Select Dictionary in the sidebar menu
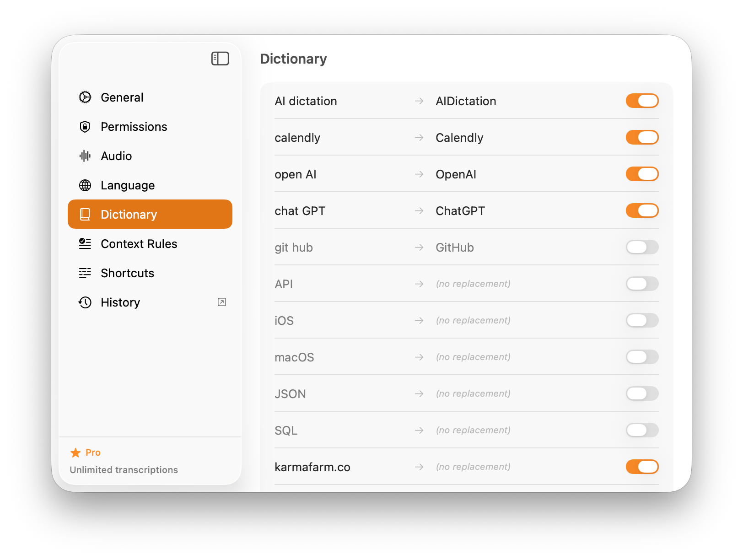The image size is (743, 560). tap(129, 214)
